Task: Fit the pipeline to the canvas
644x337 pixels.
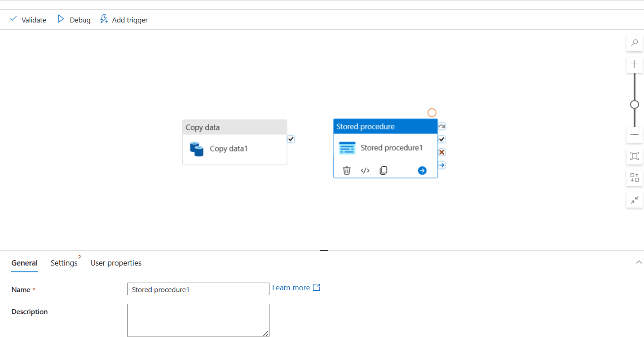Action: [x=634, y=156]
